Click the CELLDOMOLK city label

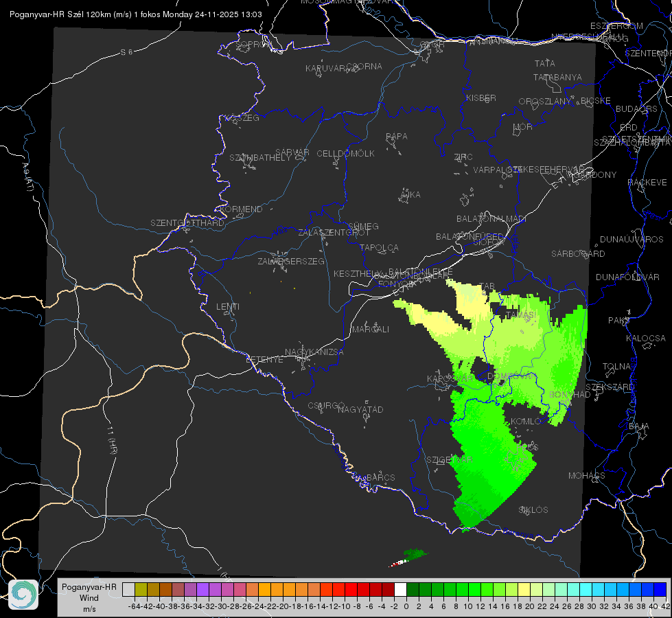point(345,154)
